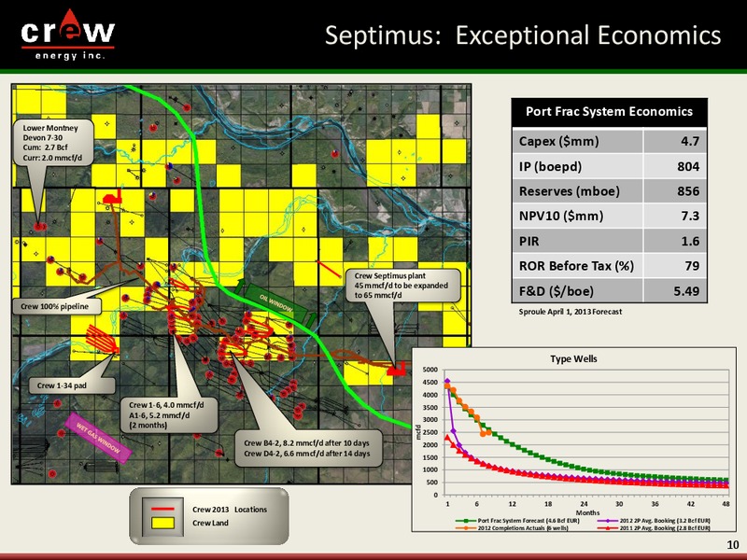Select the PIR row label
Image resolution: width=747 pixels, height=560 pixels.
tap(529, 242)
